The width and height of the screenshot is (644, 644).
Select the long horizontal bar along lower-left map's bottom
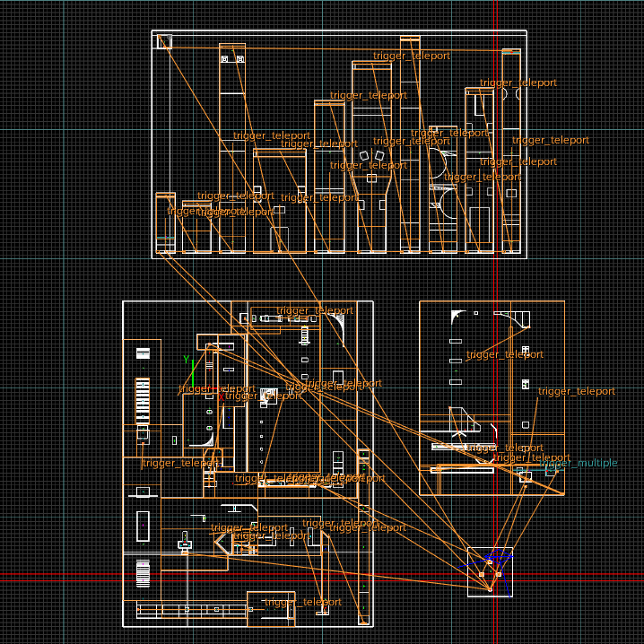[x=190, y=609]
